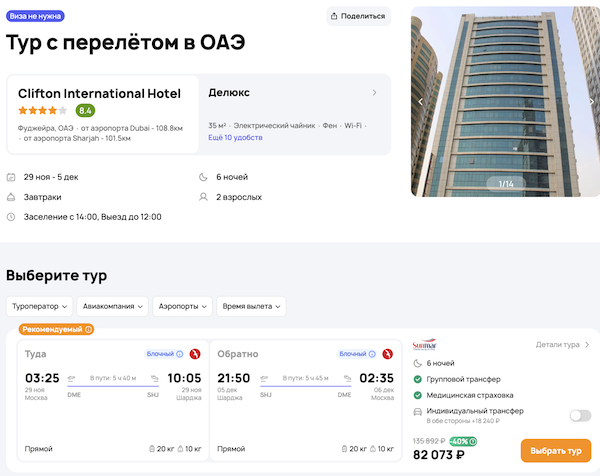This screenshot has height=476, width=600.
Task: Click info icon on Рекомендуемый badge
Action: click(88, 329)
